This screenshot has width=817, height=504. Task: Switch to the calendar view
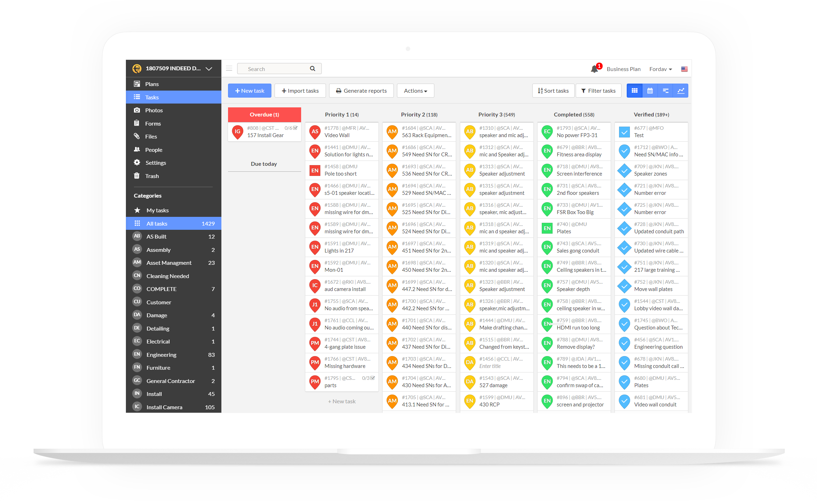650,91
